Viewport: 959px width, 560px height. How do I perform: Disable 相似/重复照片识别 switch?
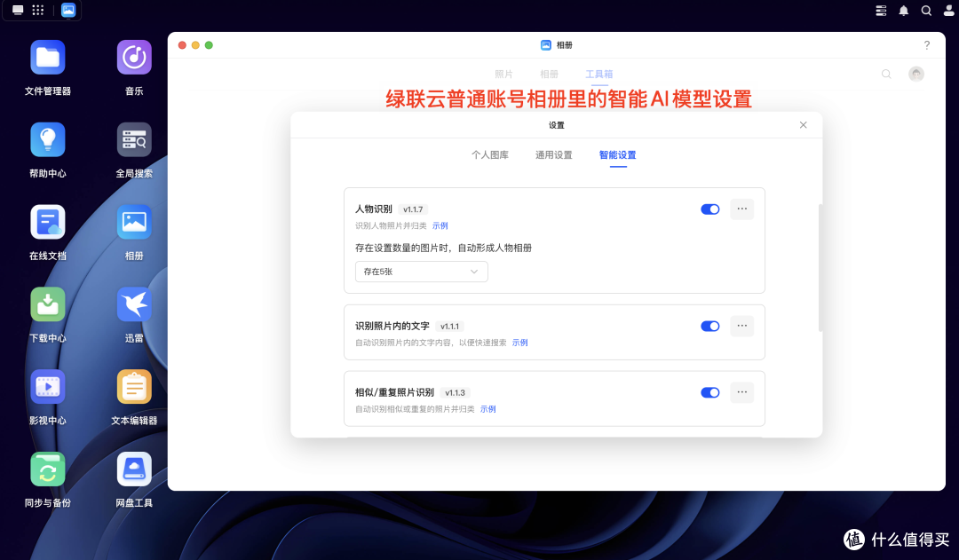[710, 392]
